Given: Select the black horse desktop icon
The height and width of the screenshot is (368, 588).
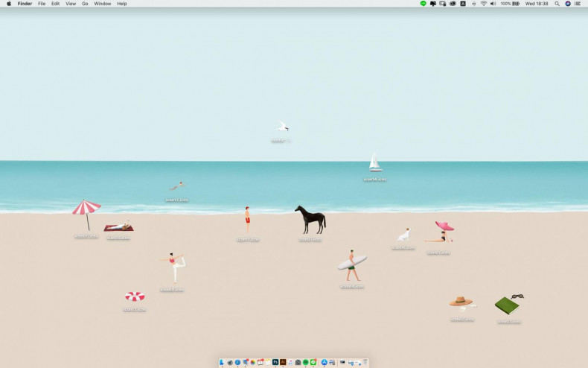Looking at the screenshot, I should point(310,220).
